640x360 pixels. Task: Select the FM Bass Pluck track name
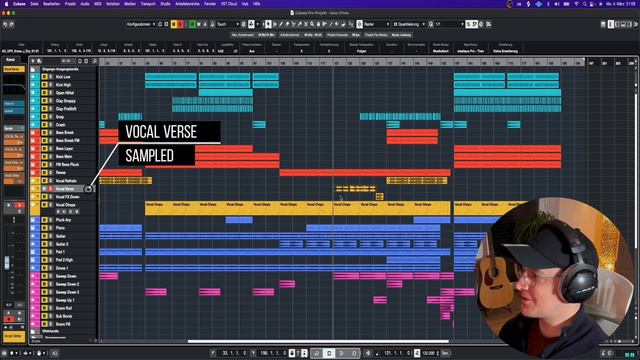(67, 164)
